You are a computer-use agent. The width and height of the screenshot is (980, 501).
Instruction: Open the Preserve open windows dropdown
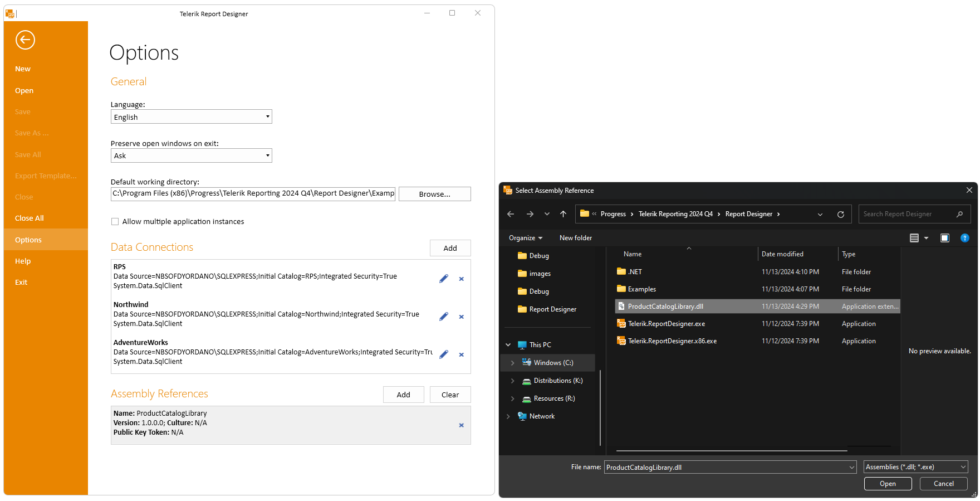coord(267,155)
